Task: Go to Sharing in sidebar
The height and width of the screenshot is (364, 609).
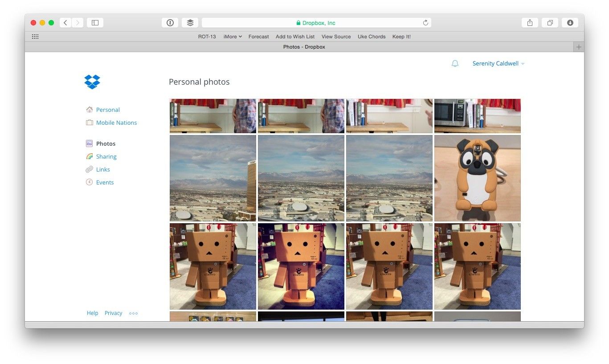Action: point(106,156)
